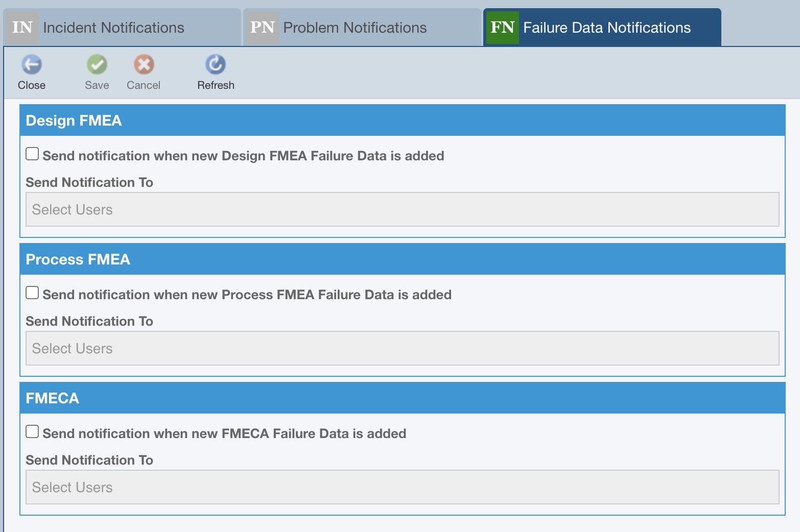This screenshot has height=532, width=800.
Task: Click the Refresh circular arrow icon
Action: (x=216, y=65)
